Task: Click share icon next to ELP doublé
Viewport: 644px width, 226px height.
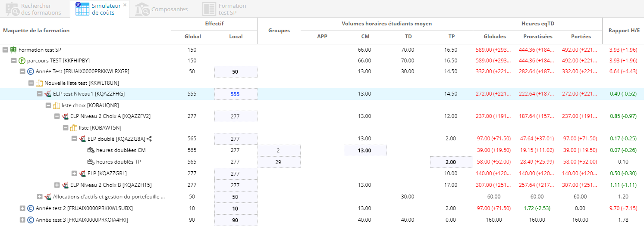Action: pos(150,139)
